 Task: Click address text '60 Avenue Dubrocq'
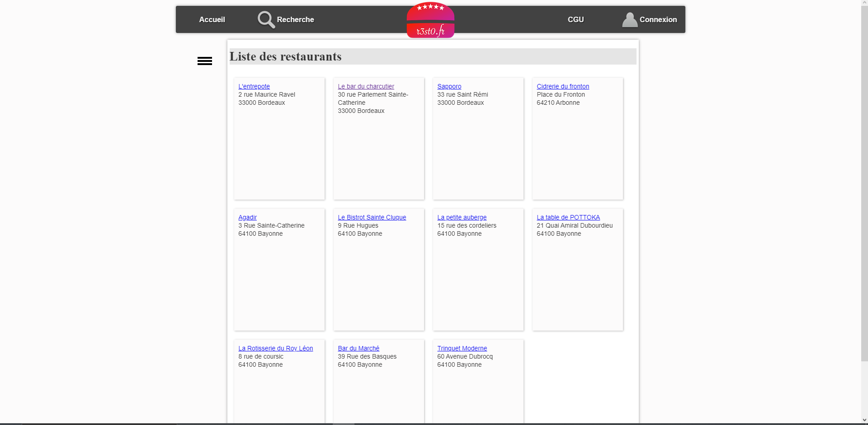click(465, 356)
